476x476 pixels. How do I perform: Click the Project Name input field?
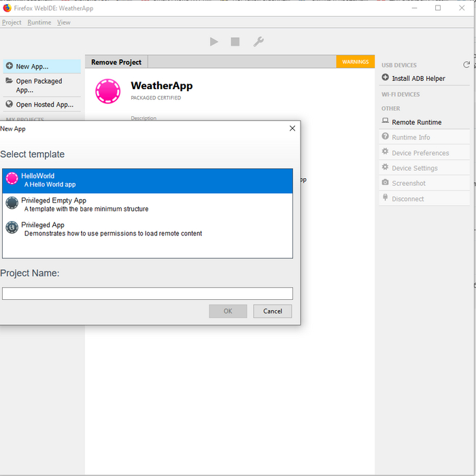(148, 293)
